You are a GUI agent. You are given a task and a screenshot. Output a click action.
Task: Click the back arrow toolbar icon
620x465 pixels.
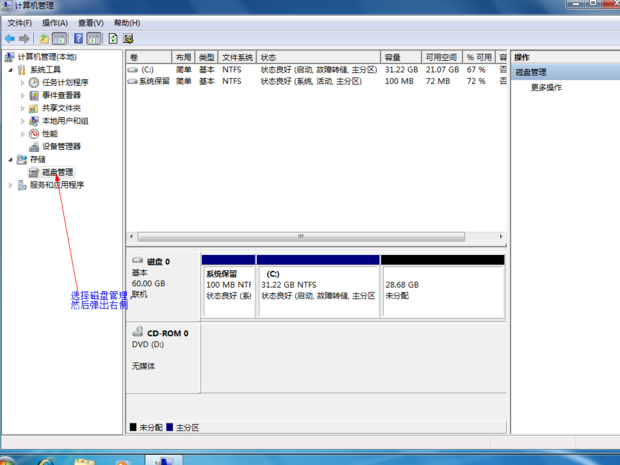tap(10, 38)
